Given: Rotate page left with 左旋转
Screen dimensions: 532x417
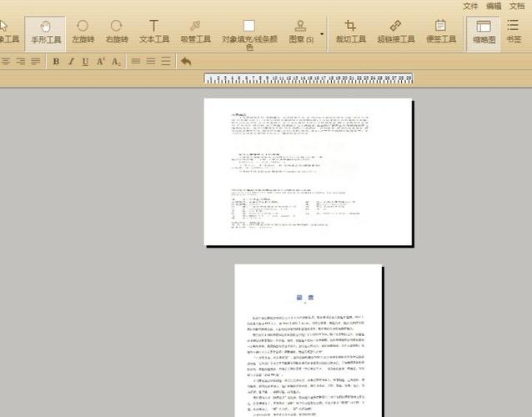Looking at the screenshot, I should coord(83,32).
